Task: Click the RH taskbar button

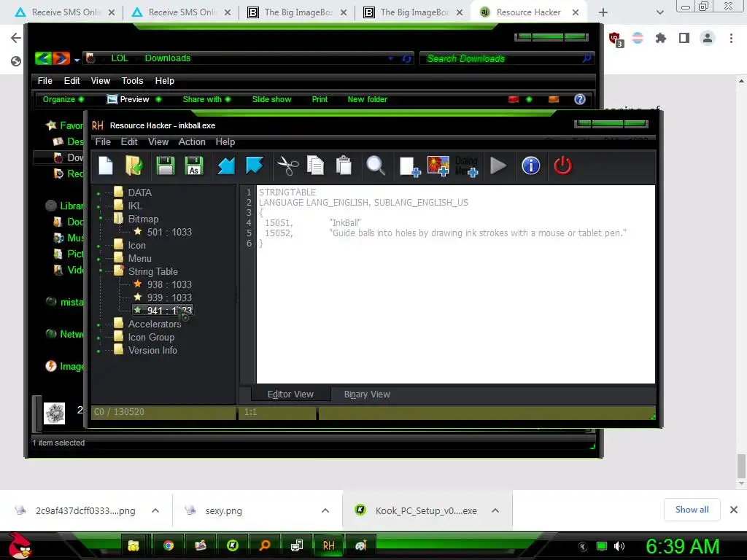Action: point(329,545)
